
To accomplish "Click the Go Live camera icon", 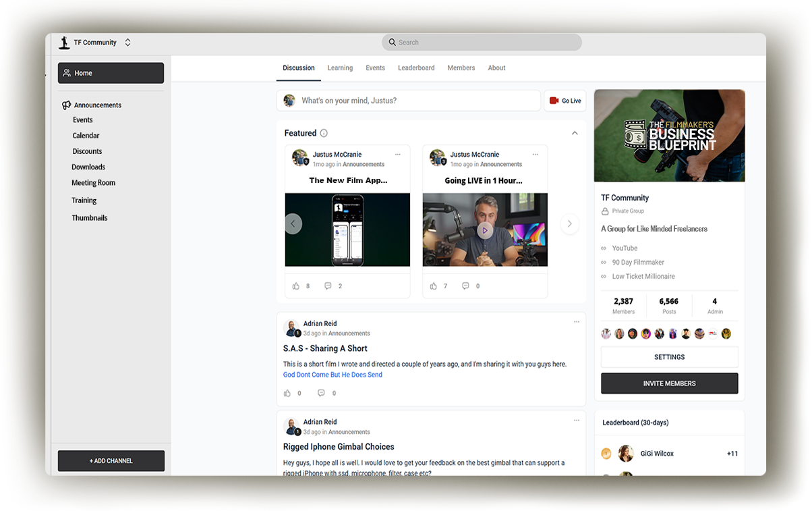I will 554,101.
